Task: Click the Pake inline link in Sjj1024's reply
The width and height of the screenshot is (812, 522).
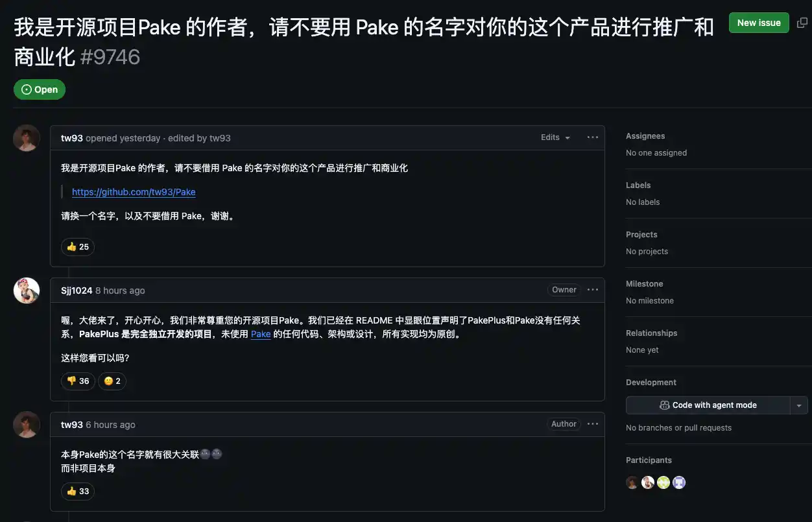Action: (260, 334)
